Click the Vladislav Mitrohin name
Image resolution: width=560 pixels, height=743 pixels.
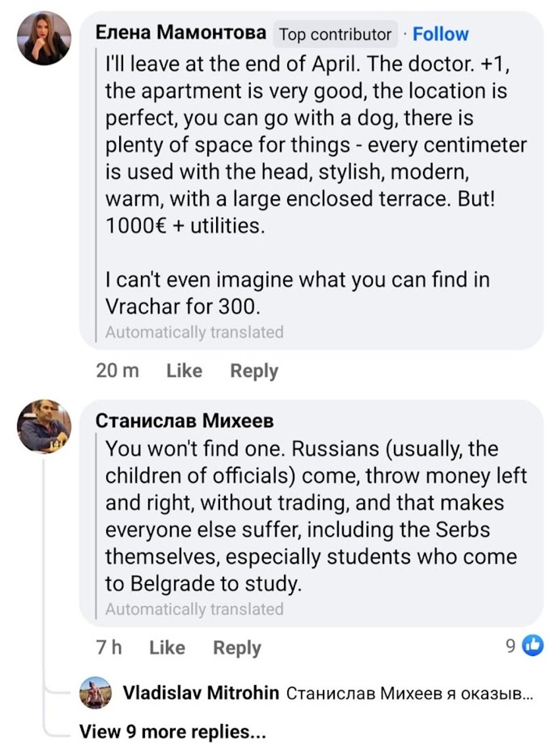click(x=201, y=693)
